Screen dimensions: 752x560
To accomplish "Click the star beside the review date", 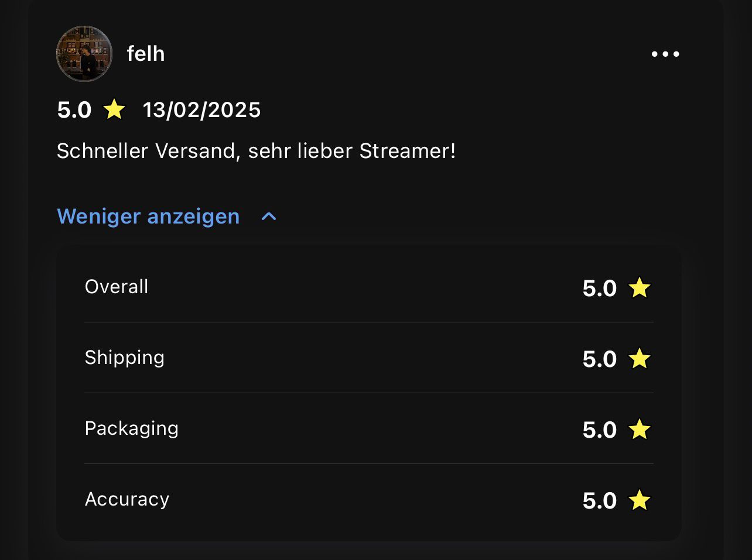I will click(114, 109).
